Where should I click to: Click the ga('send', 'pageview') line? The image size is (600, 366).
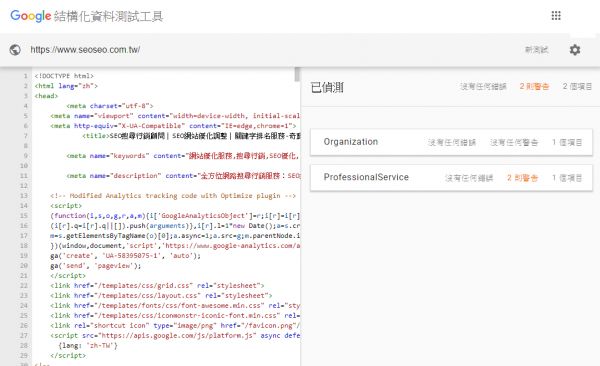pyautogui.click(x=96, y=265)
